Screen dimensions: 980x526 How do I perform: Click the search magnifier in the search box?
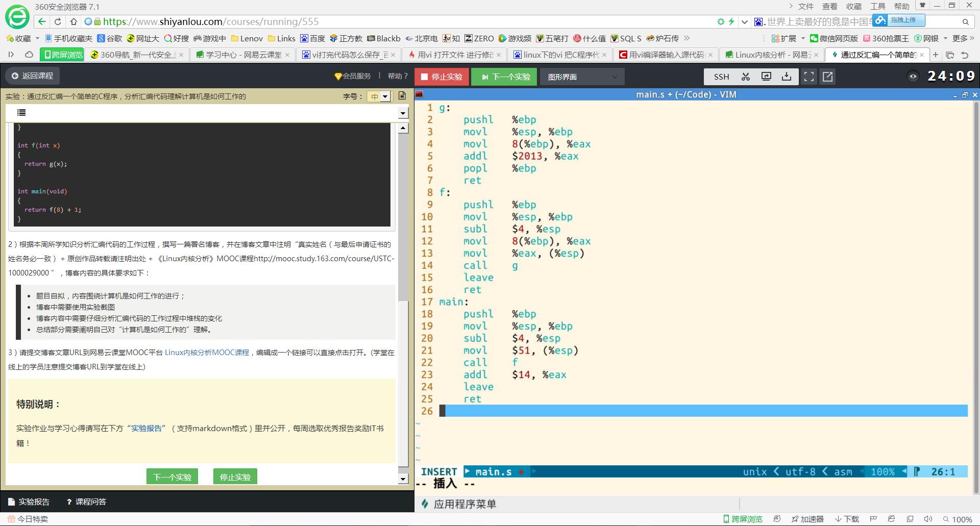pyautogui.click(x=965, y=21)
